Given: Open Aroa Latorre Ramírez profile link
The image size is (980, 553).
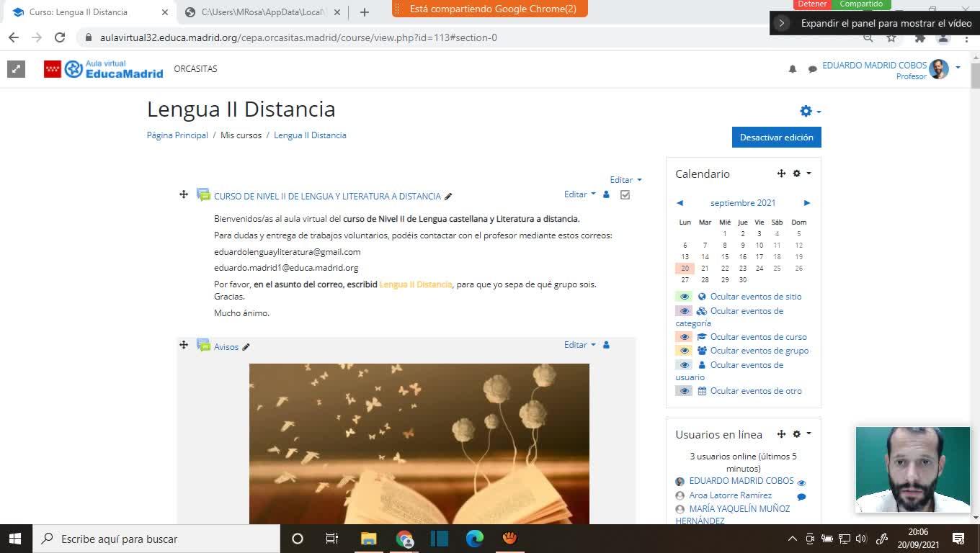Looking at the screenshot, I should point(730,495).
